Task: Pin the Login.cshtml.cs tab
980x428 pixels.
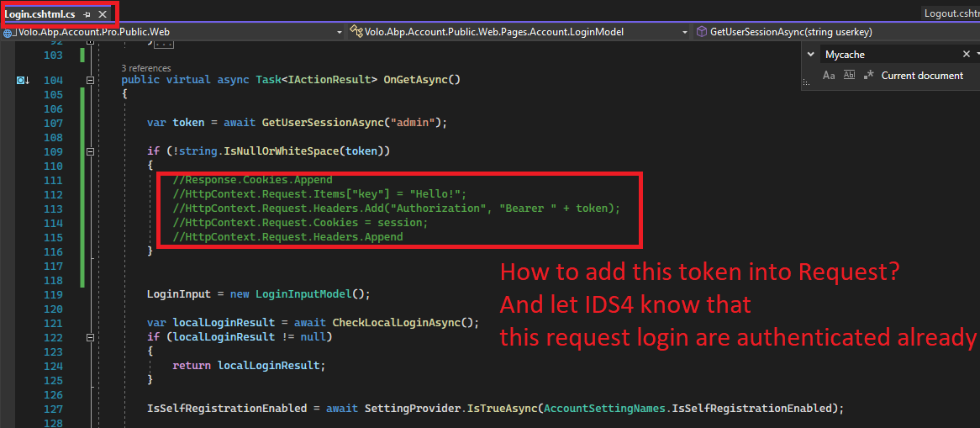Action: click(87, 14)
